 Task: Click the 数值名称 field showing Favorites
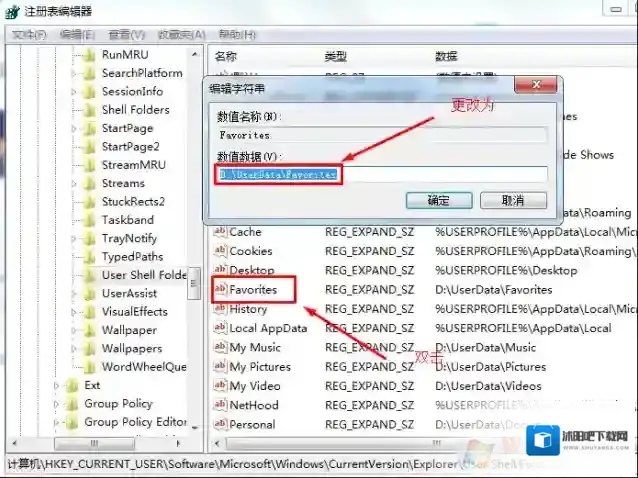tap(380, 135)
